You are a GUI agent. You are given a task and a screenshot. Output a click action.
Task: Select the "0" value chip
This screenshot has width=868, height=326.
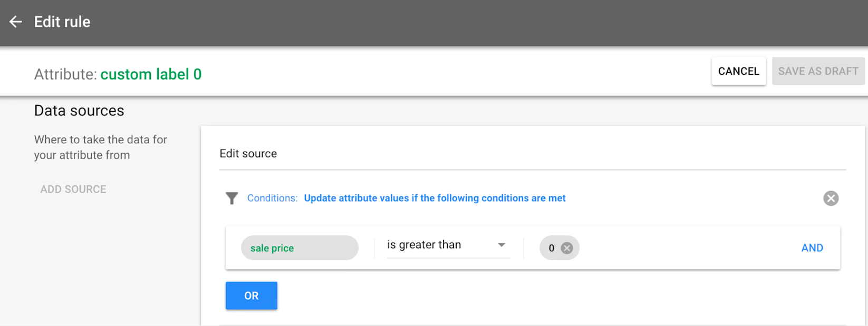pyautogui.click(x=551, y=248)
